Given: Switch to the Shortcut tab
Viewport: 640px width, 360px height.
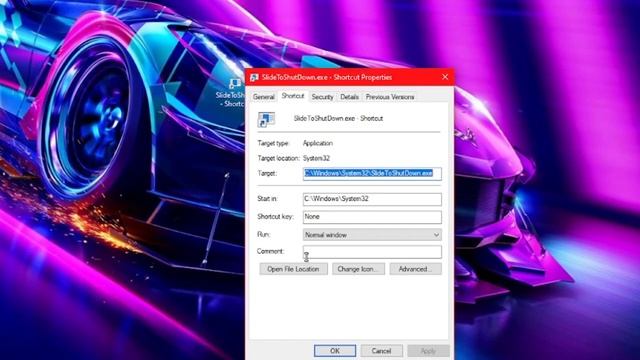Looking at the screenshot, I should [x=293, y=96].
